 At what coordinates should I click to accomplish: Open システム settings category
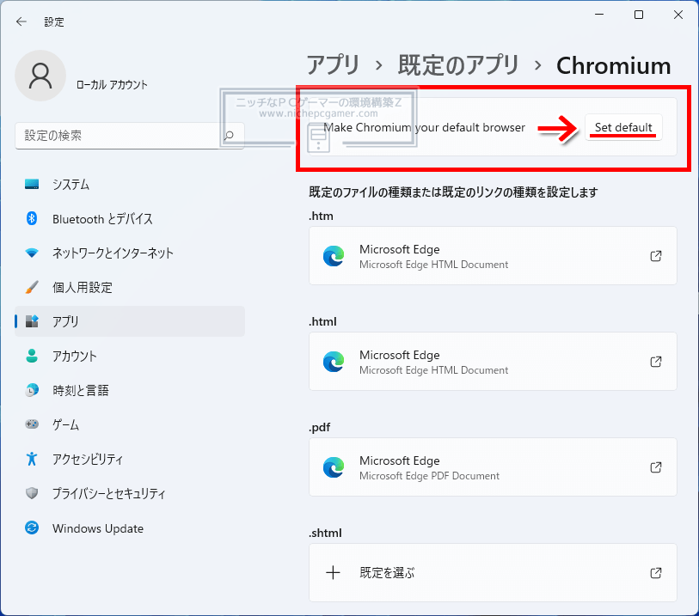click(130, 184)
